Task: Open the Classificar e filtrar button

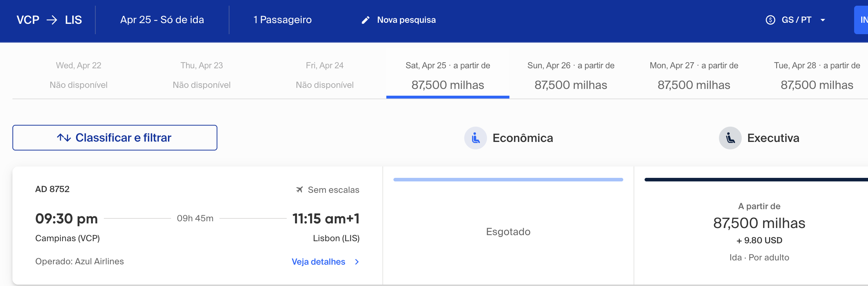Action: tap(115, 138)
